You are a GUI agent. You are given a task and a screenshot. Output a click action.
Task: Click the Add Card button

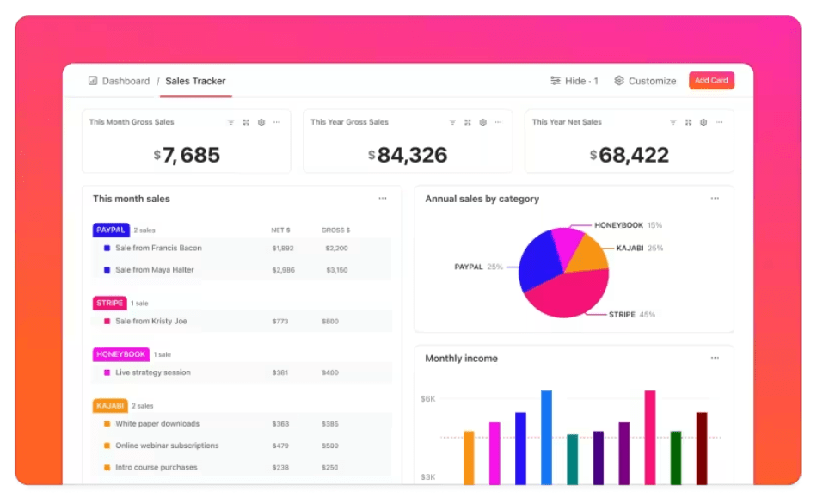pyautogui.click(x=711, y=80)
